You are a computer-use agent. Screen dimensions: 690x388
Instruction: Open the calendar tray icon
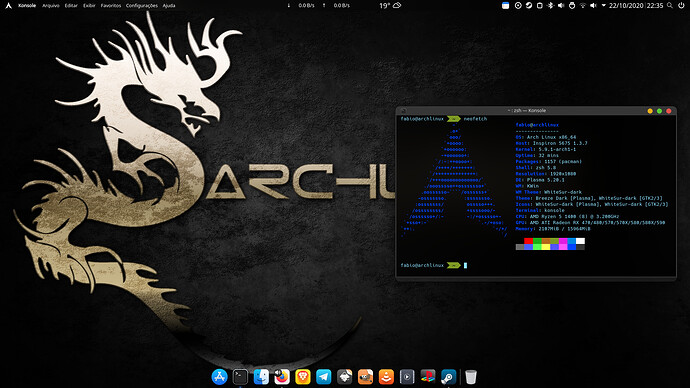[506, 5]
